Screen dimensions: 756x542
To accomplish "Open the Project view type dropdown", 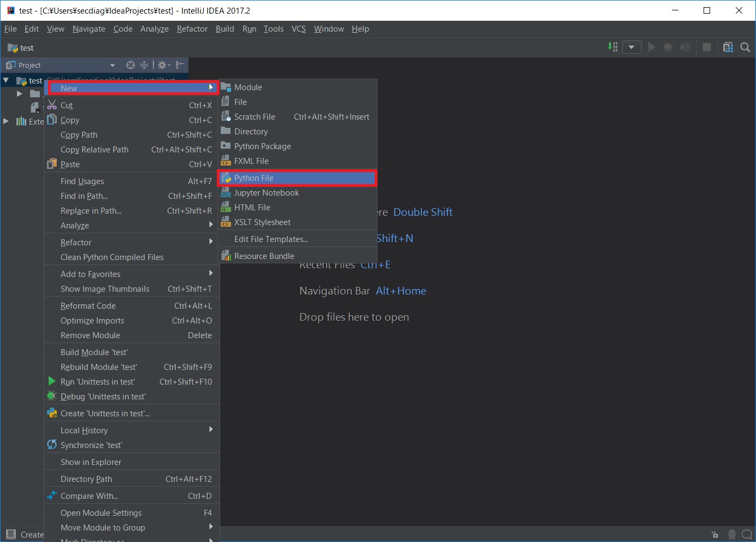I will coord(113,65).
